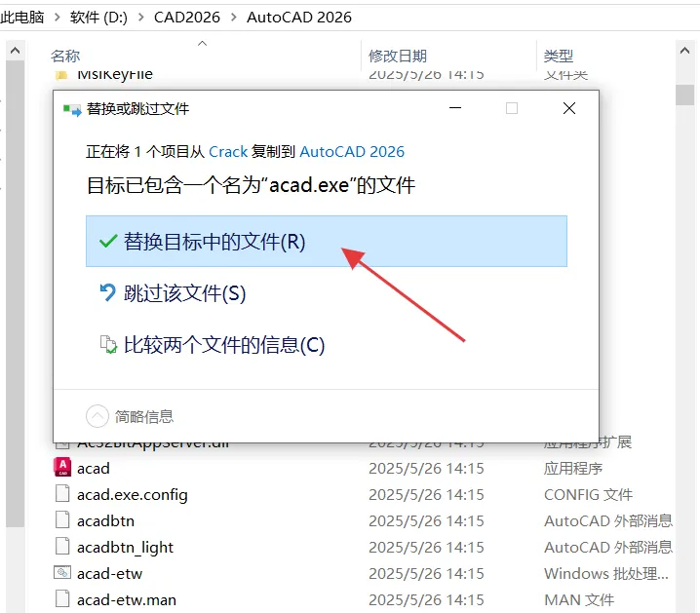Navigate to 软件 (D:) in the breadcrumb
Viewport: 700px width, 613px height.
coord(98,17)
